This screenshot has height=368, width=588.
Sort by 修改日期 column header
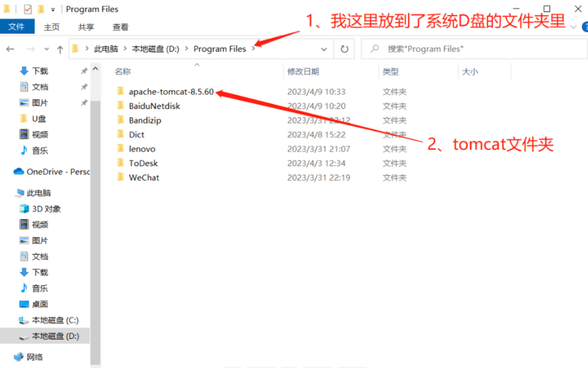click(x=303, y=72)
